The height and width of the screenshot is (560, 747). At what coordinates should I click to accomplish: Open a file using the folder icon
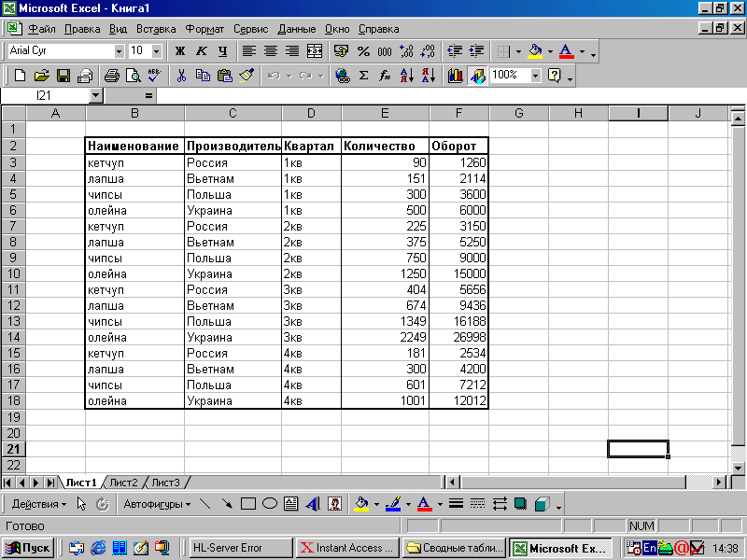click(41, 76)
